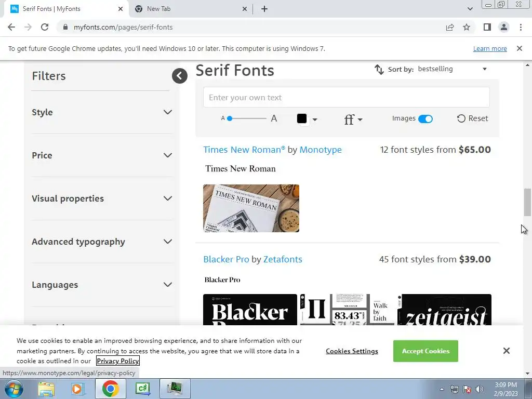Click the volume speaker tray icon

[x=480, y=389]
